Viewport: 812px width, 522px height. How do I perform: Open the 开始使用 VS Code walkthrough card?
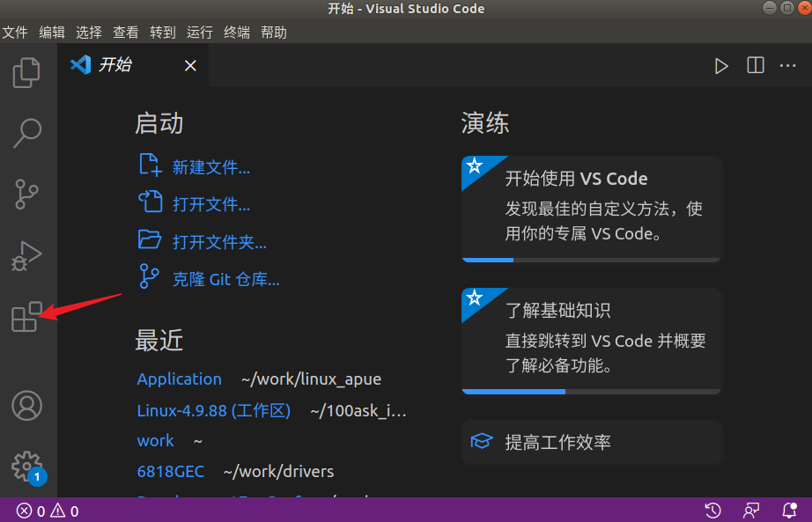(591, 209)
